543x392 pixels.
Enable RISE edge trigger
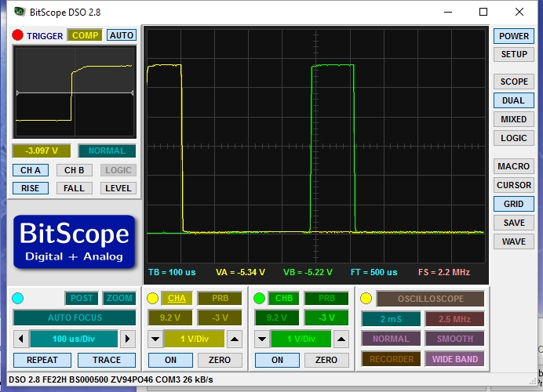pyautogui.click(x=31, y=188)
